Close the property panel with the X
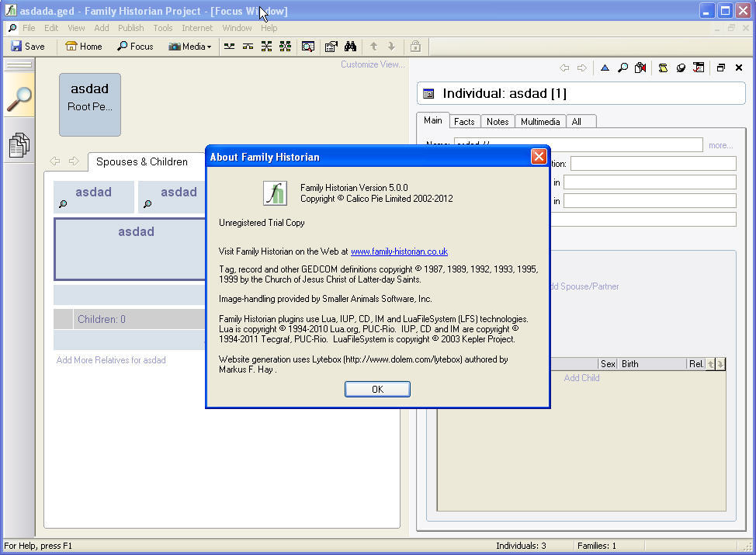This screenshot has height=555, width=756. coord(739,68)
